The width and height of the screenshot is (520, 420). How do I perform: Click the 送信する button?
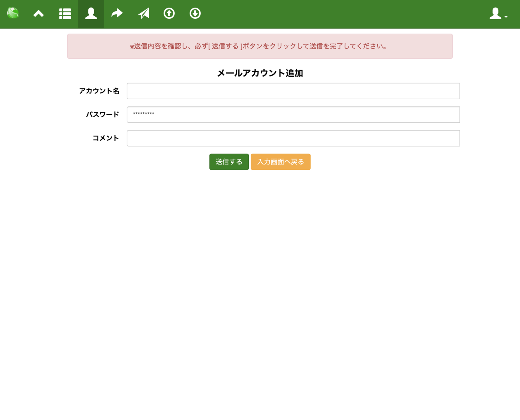click(229, 162)
